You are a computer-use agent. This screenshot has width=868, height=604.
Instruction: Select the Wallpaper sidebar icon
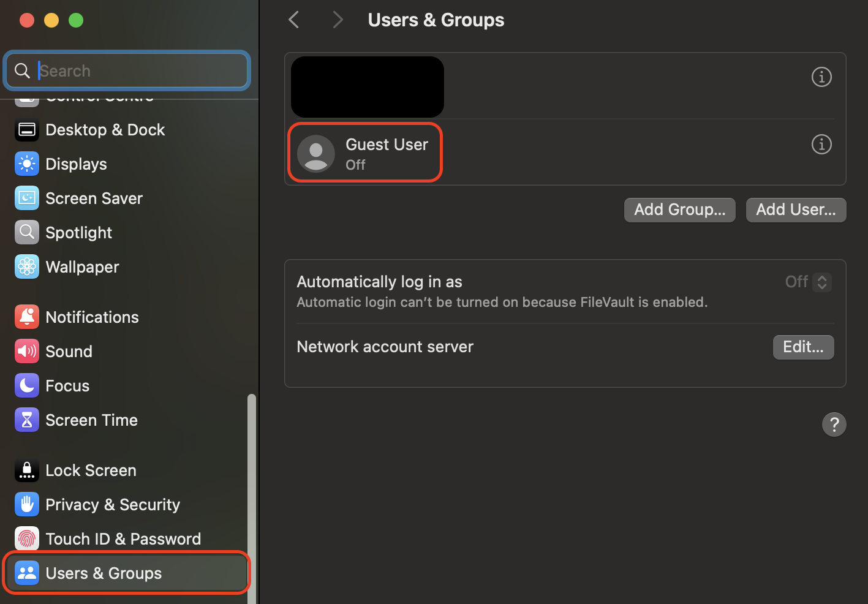[x=82, y=266]
